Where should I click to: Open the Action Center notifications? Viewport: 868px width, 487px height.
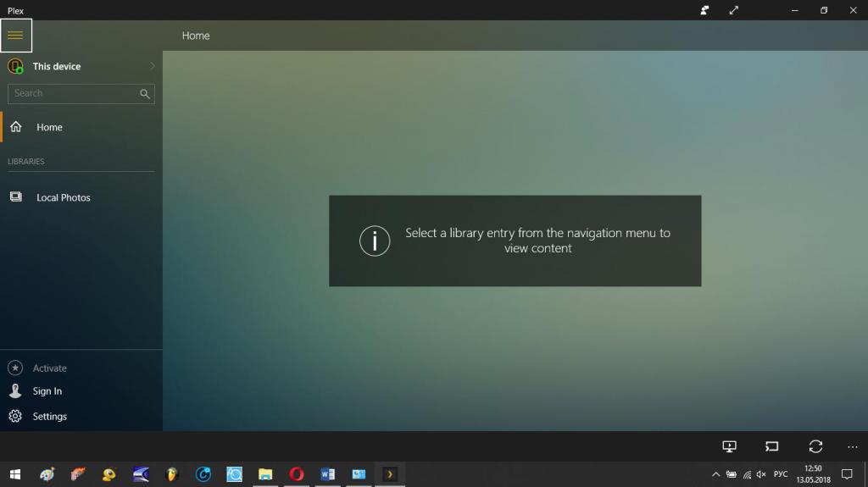[847, 474]
